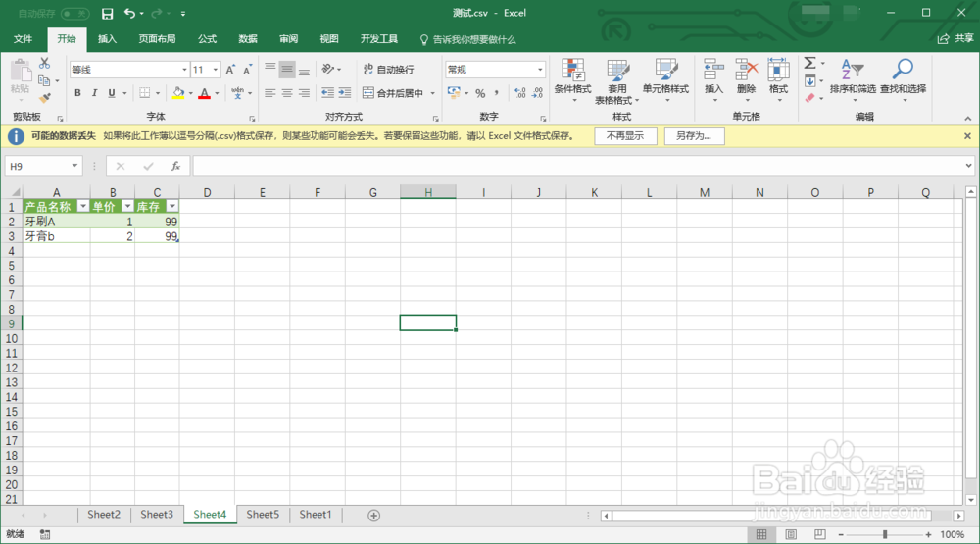Click the Format Painter brush icon
Viewport: 980px width, 544px height.
click(44, 98)
